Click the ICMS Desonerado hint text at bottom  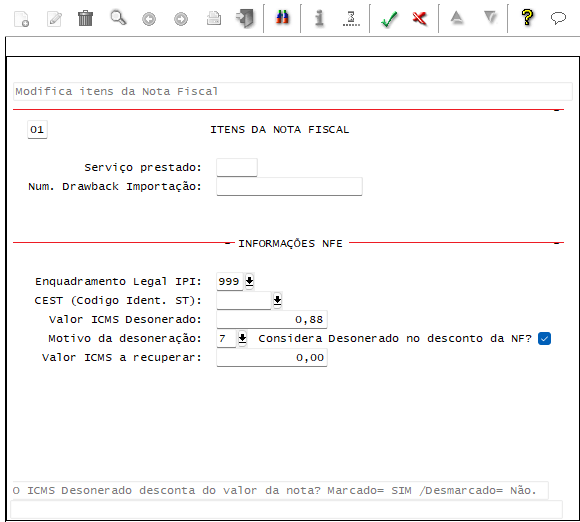click(x=274, y=491)
